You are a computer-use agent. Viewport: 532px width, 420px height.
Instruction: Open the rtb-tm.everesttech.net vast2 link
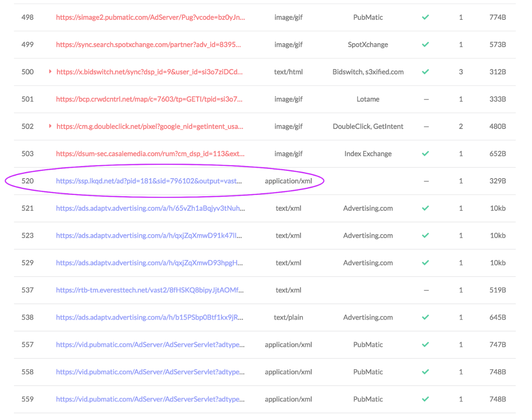(149, 290)
